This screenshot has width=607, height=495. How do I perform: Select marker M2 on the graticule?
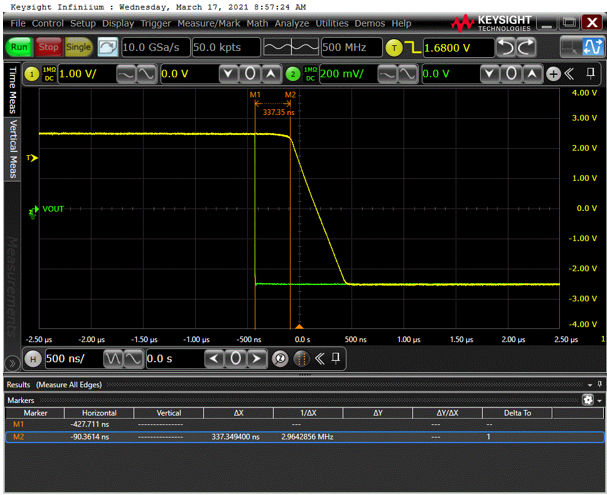coord(290,95)
